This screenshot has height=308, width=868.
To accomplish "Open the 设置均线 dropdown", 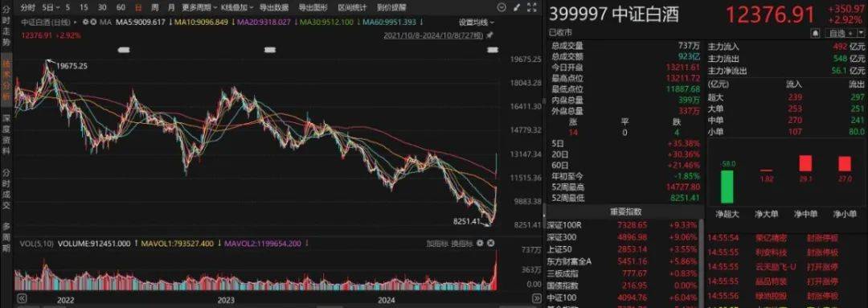I will point(477,23).
